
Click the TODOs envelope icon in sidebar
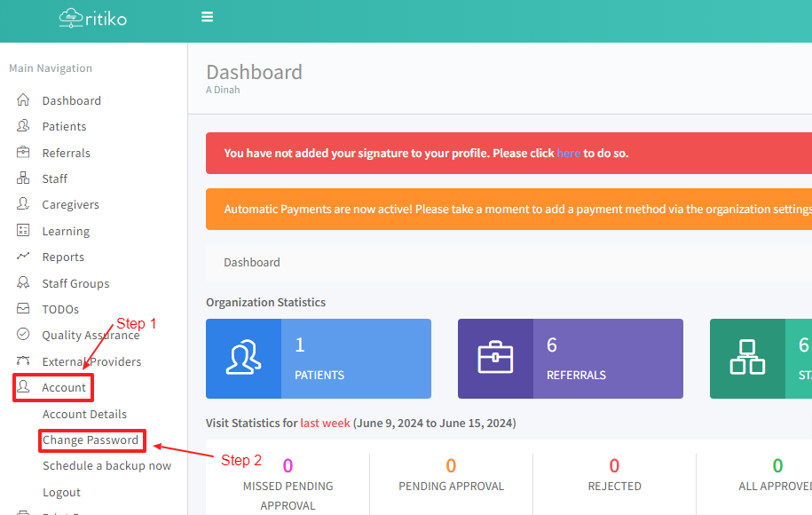click(24, 309)
